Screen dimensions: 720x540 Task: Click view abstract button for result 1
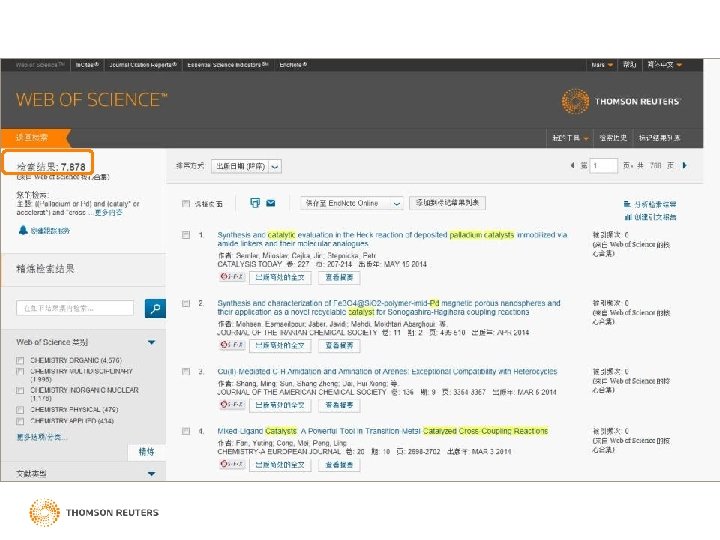click(x=339, y=277)
